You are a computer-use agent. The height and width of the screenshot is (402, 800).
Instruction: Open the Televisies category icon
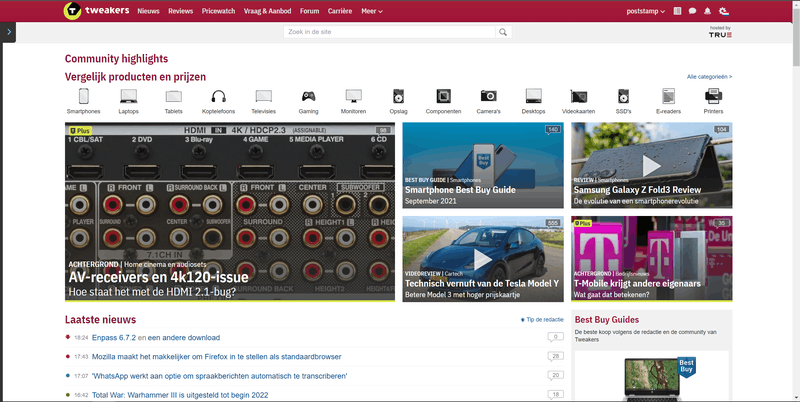click(263, 96)
